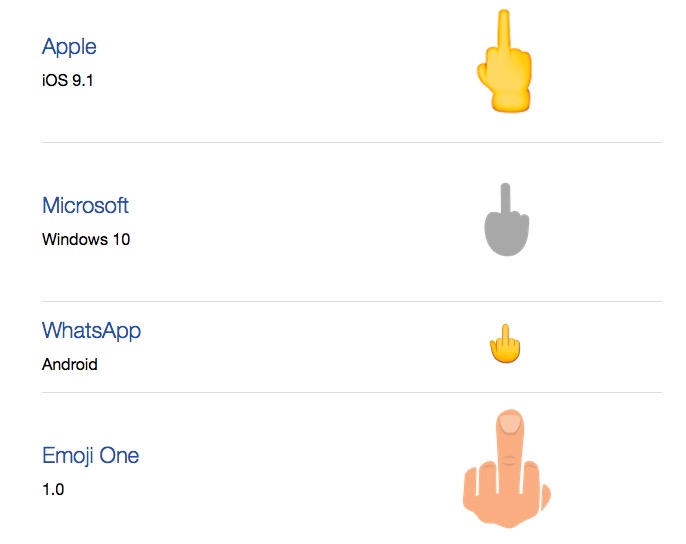Click the divider between Apple and Microsoft rows

click(351, 142)
